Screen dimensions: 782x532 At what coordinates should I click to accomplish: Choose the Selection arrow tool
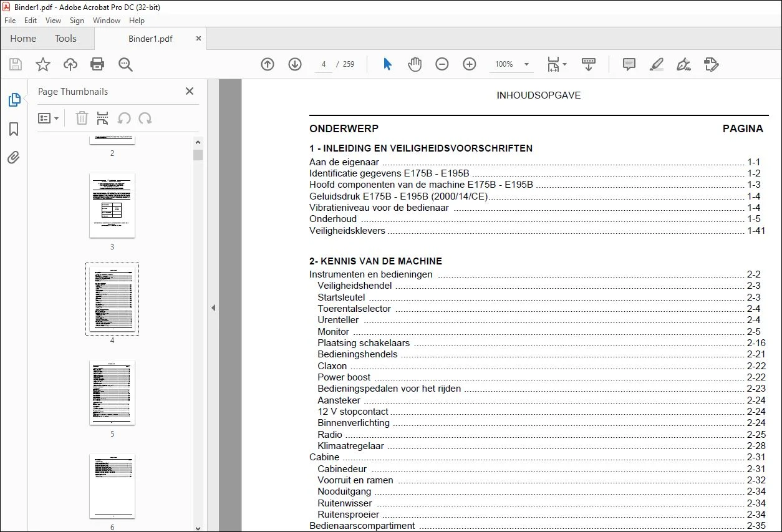387,64
